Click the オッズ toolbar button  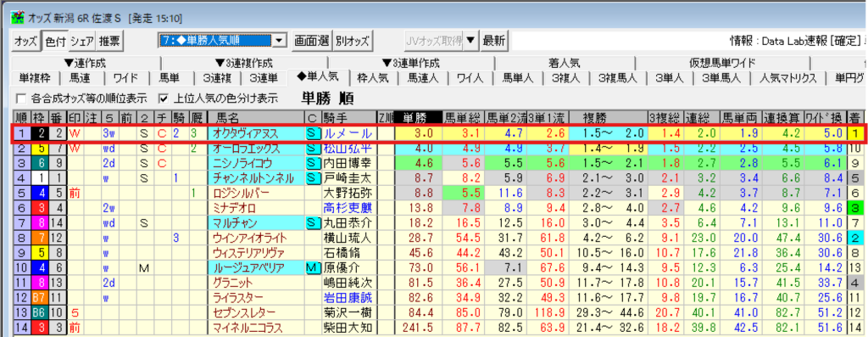26,41
